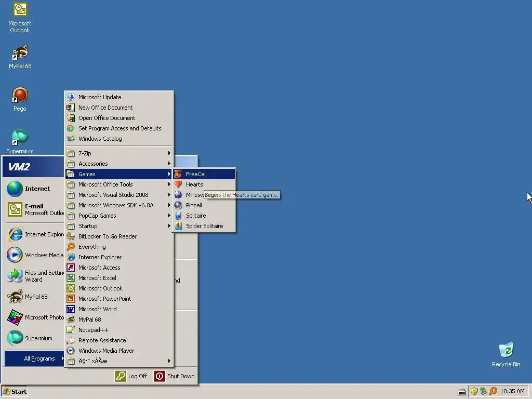The width and height of the screenshot is (532, 399).
Task: Click the Log Off button
Action: click(x=131, y=376)
